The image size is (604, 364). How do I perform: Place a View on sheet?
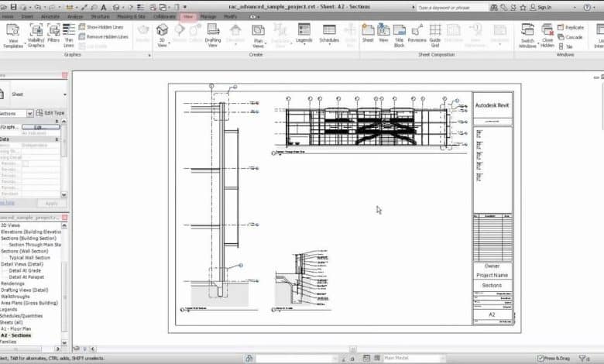click(383, 33)
